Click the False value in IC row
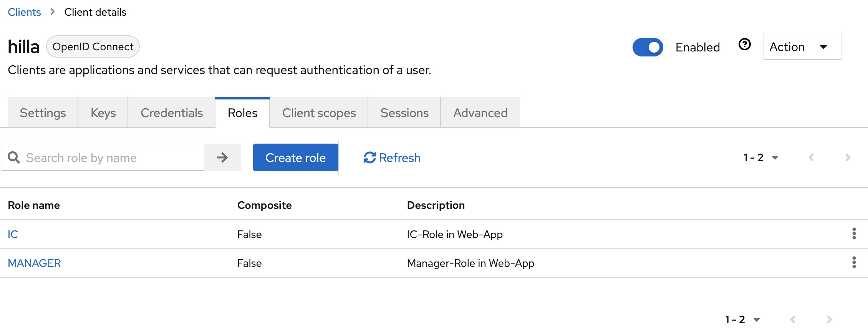Screen dimensions: 868x331 tap(249, 234)
